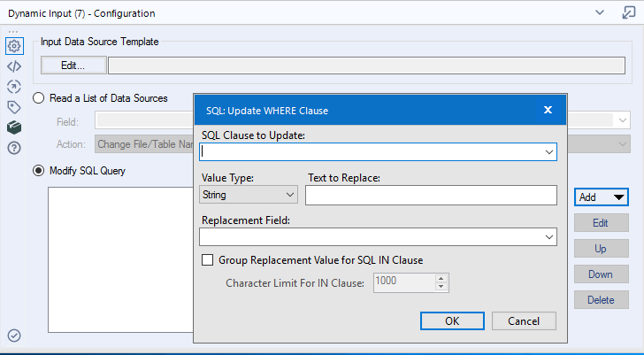Open the Annotation tag icon
644x355 pixels.
tap(14, 108)
